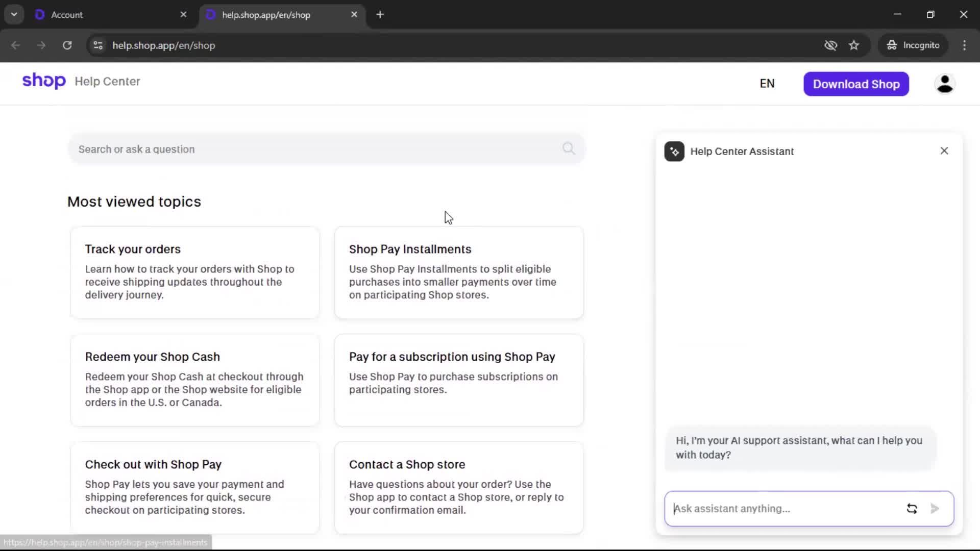Screen dimensions: 980x551
Task: Open the tab search dropdown arrow
Action: [x=14, y=14]
